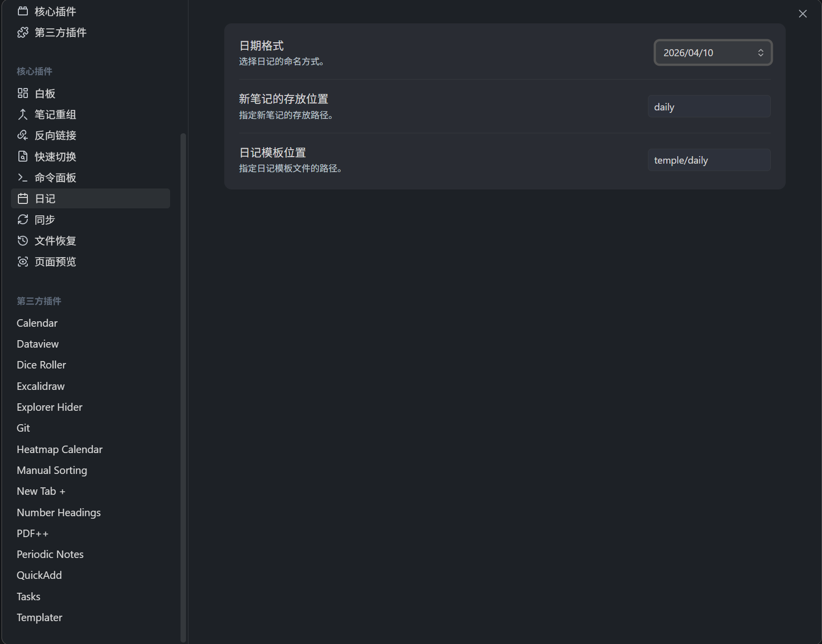Click the Sync (同步) icon
Viewport: 822px width, 644px height.
tap(23, 220)
